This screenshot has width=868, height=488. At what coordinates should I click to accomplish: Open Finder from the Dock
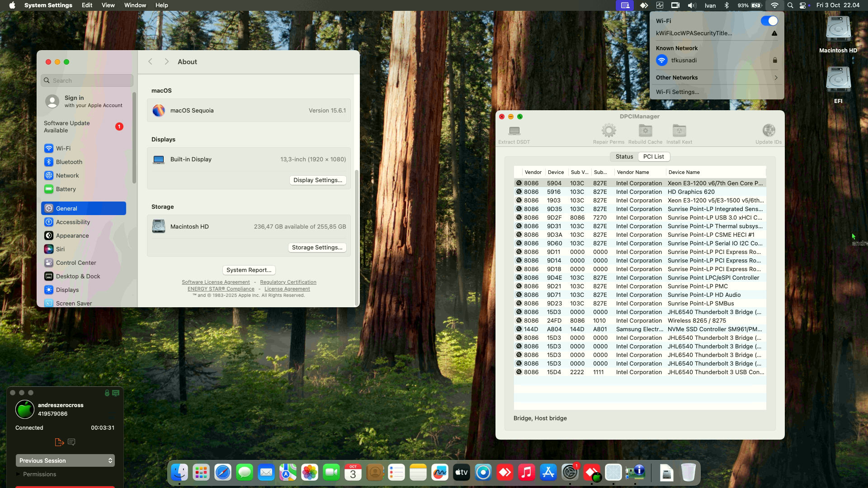tap(179, 473)
